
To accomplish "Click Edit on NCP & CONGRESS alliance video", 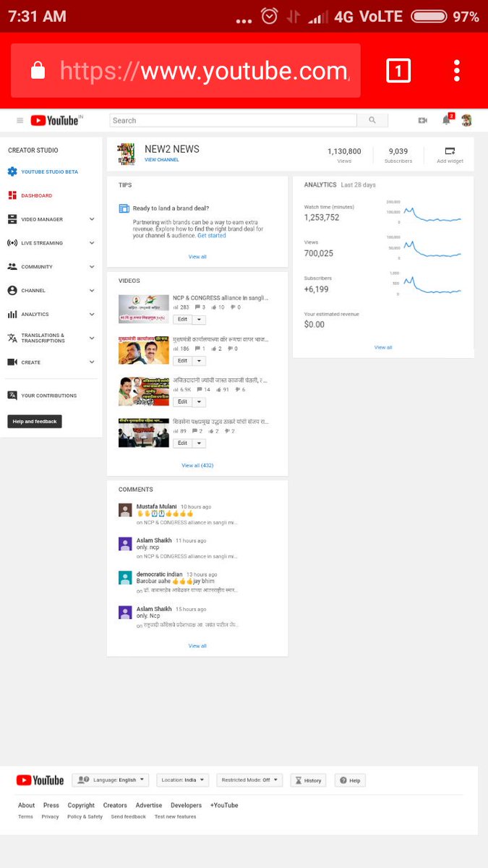I will pos(182,320).
